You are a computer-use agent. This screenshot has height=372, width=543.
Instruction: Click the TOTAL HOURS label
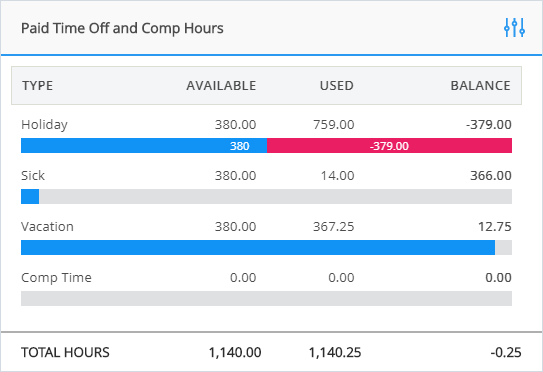tap(65, 353)
